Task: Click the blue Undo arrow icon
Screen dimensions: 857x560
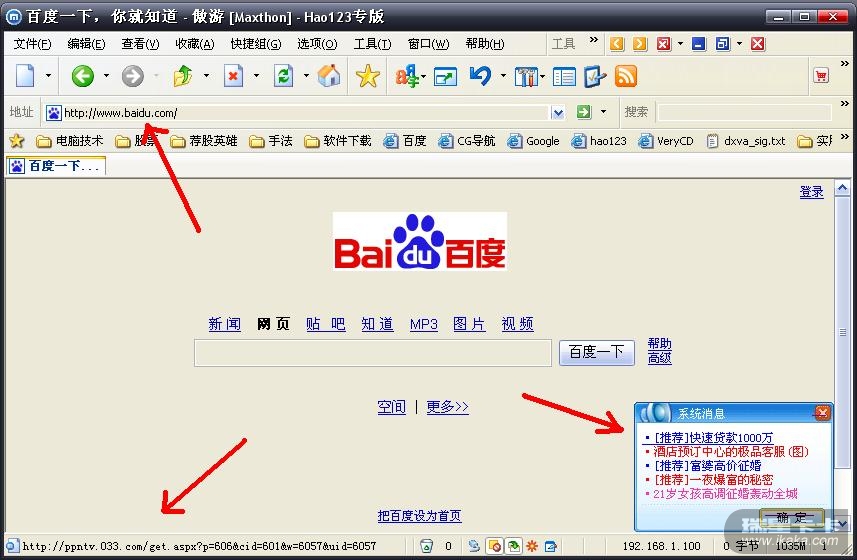Action: [480, 76]
